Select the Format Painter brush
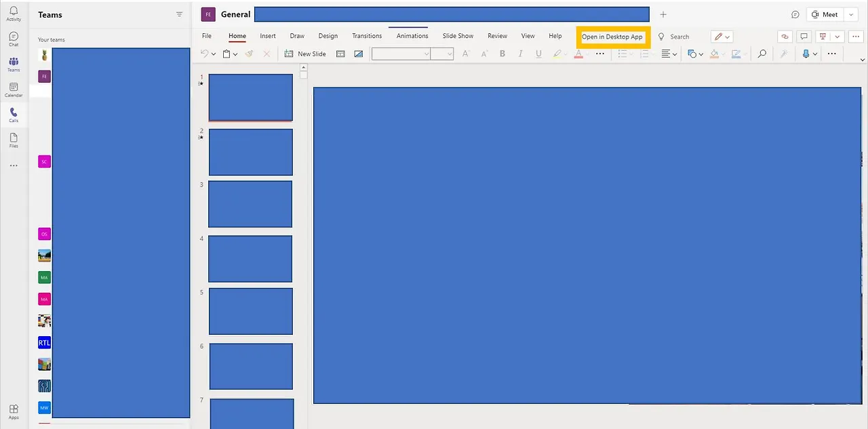Screen dimensions: 868x429 [249, 54]
